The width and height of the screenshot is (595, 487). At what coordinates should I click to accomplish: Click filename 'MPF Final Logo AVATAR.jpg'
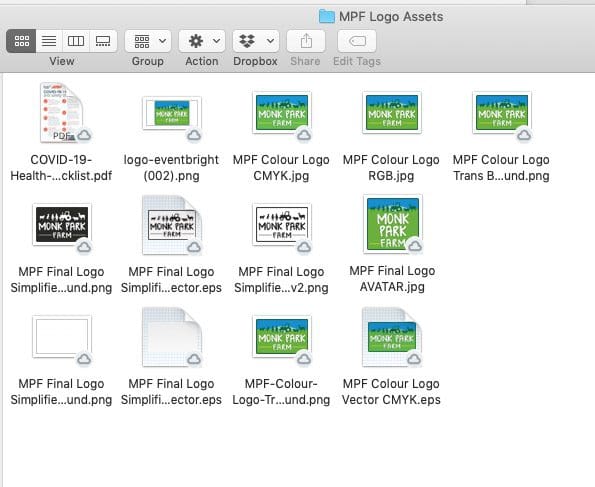[x=392, y=279]
